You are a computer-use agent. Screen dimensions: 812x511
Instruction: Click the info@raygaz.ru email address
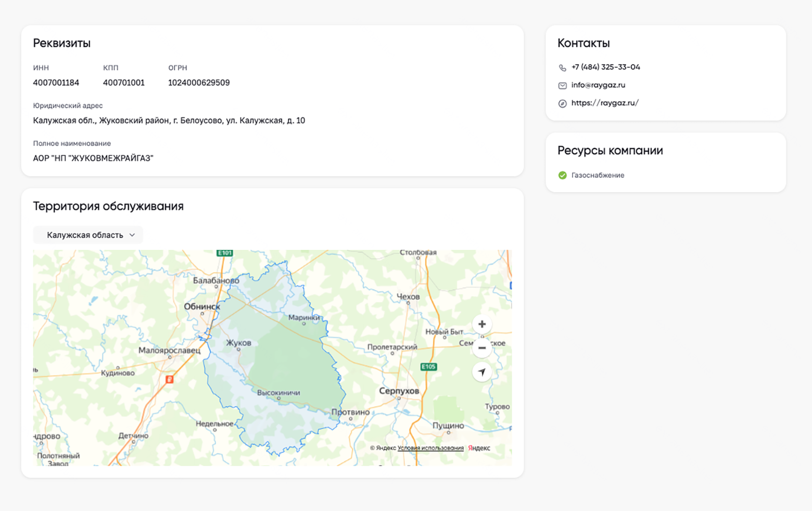(598, 85)
